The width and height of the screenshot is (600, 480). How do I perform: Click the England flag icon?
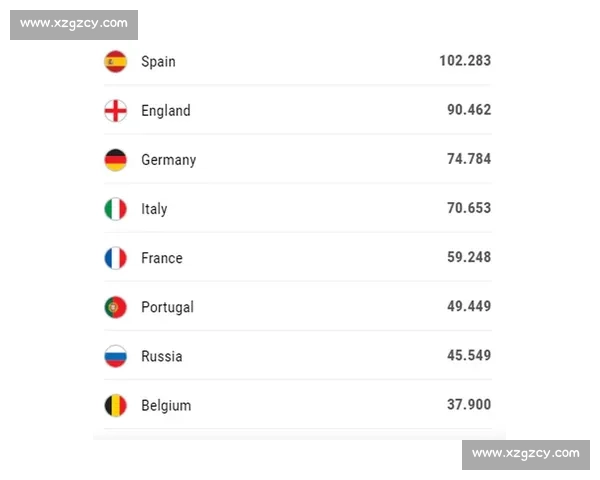tap(116, 110)
